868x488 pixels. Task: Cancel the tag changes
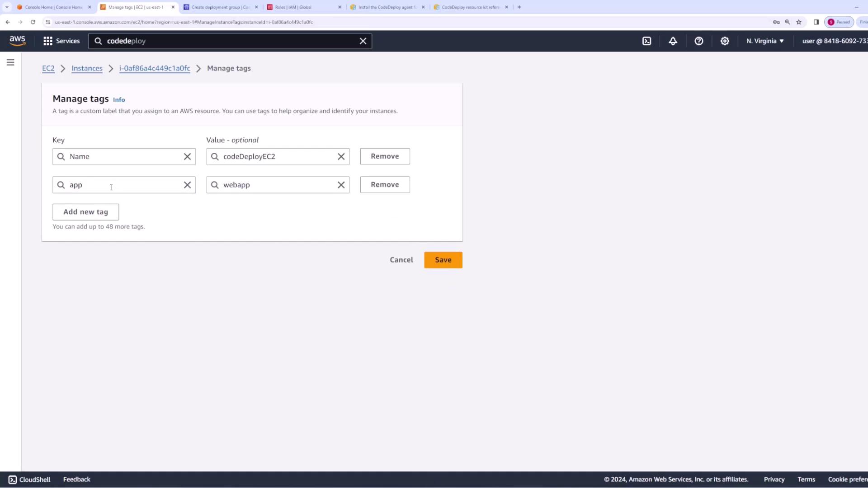401,260
